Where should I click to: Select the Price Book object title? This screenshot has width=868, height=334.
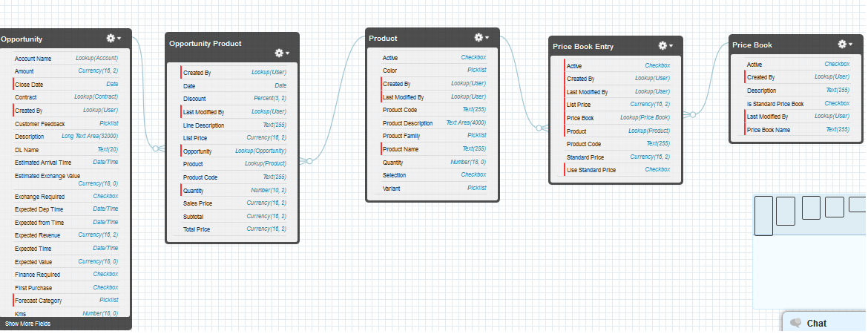tap(752, 45)
